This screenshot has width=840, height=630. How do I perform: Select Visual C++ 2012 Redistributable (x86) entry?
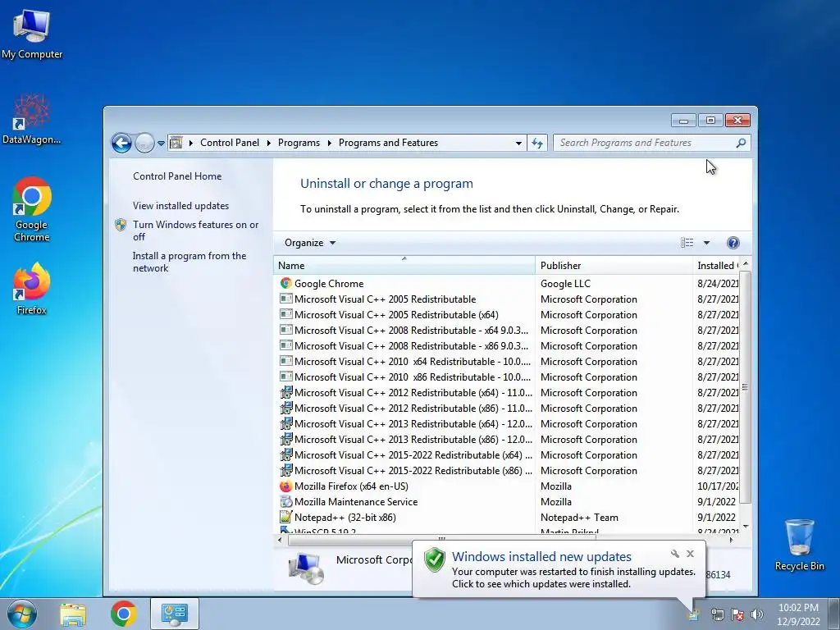click(x=413, y=409)
